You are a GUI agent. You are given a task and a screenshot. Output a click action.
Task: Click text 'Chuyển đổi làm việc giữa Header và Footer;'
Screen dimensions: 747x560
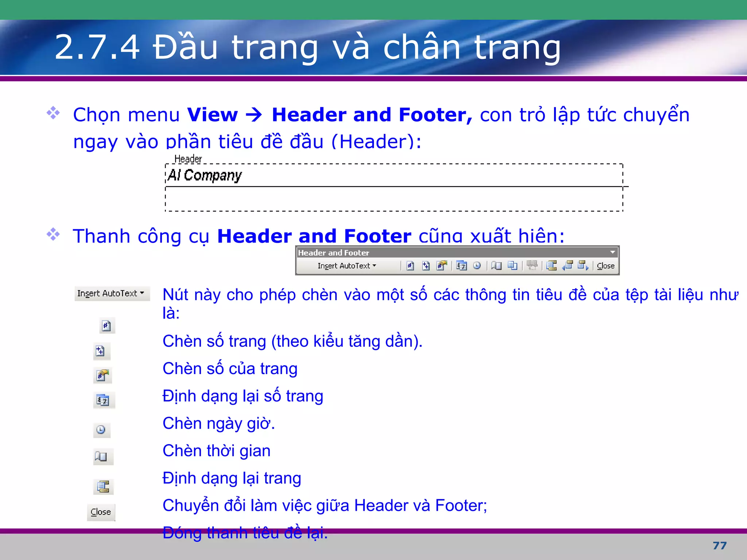(325, 506)
